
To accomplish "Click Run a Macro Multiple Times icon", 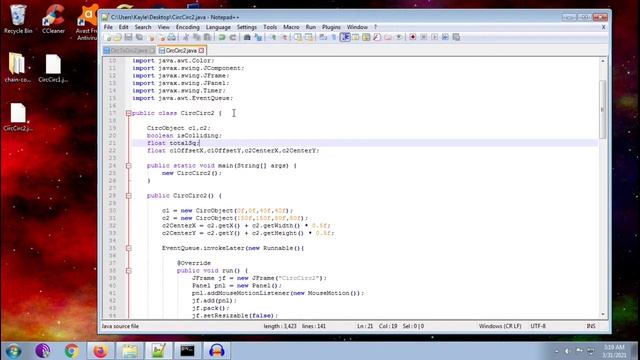I will (445, 38).
